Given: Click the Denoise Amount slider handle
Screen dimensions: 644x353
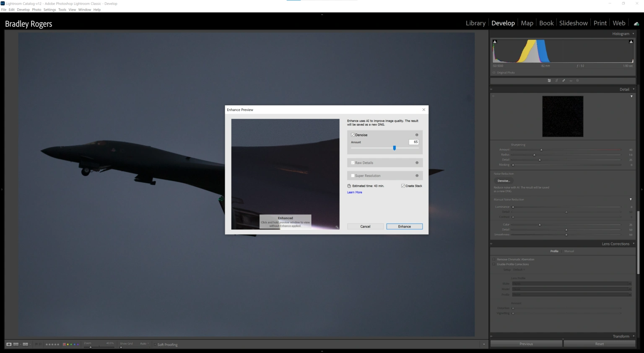Looking at the screenshot, I should coord(394,148).
